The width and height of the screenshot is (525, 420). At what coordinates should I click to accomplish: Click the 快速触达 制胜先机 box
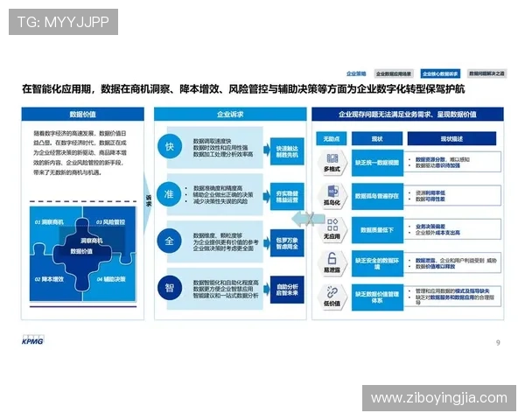tap(287, 151)
